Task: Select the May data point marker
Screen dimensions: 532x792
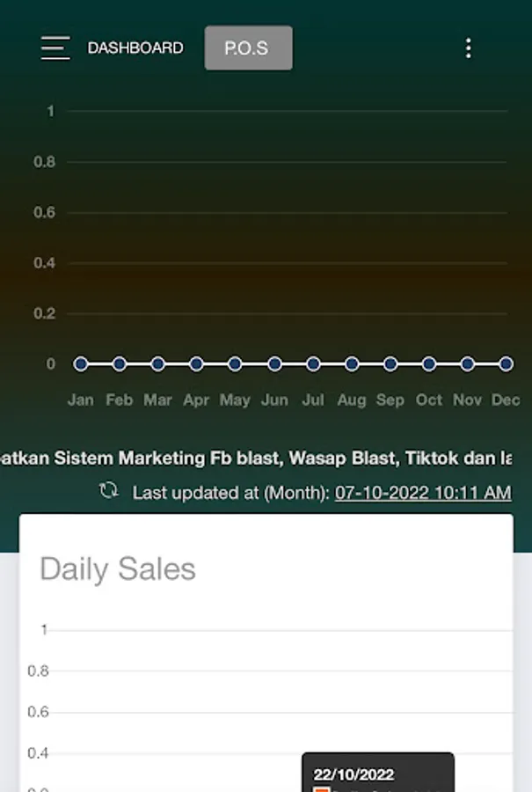Action: (235, 363)
